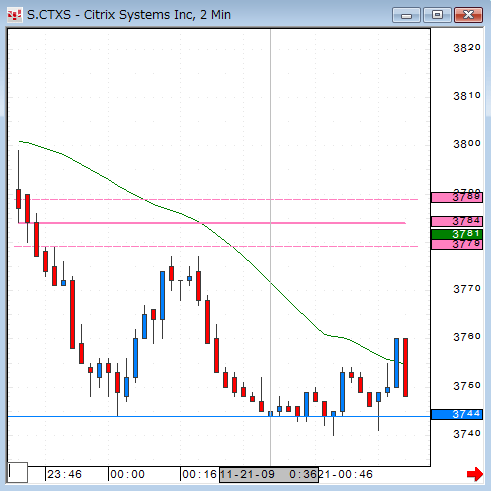Click the 3820 price scale label
Image resolution: width=491 pixels, height=491 pixels.
[467, 48]
